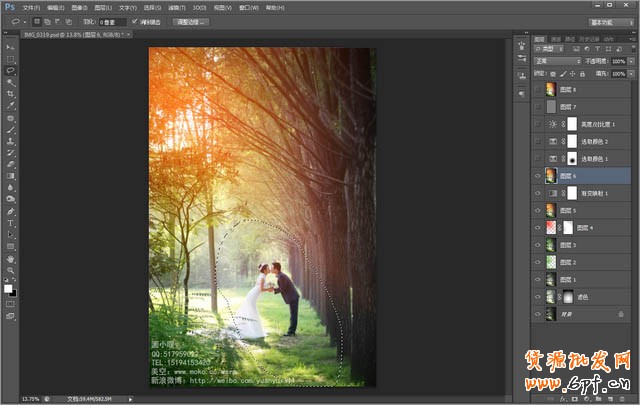Image resolution: width=640 pixels, height=405 pixels.
Task: Hide the 背景 layer
Action: [x=538, y=314]
